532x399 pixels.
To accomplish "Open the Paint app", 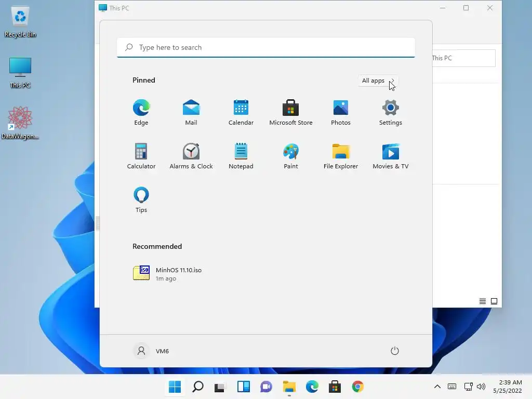I will [x=291, y=156].
